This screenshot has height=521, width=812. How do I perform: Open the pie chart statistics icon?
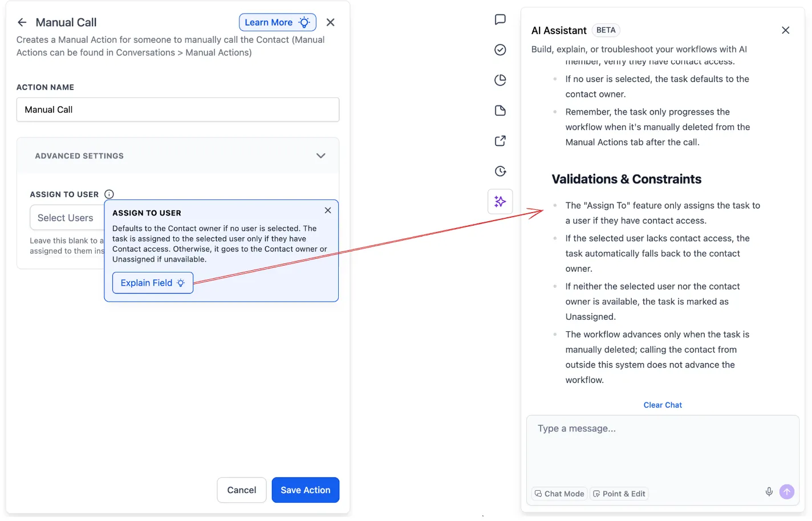[500, 80]
